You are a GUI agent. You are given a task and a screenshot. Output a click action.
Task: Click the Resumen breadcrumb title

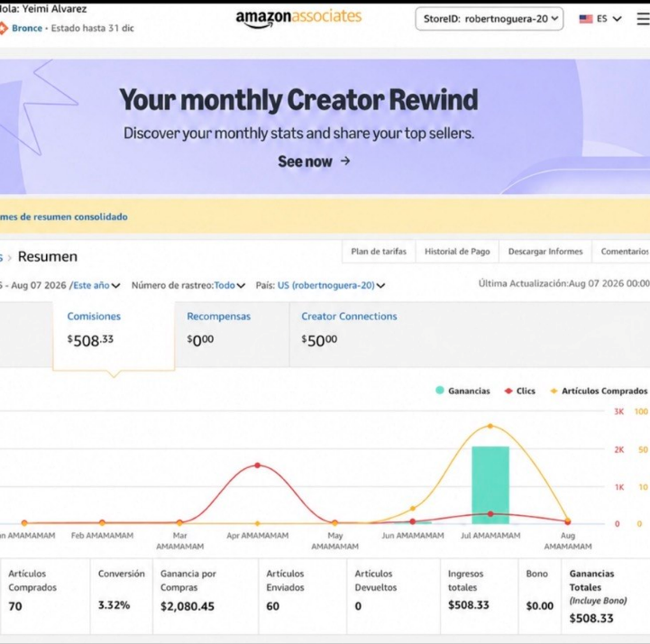(48, 256)
